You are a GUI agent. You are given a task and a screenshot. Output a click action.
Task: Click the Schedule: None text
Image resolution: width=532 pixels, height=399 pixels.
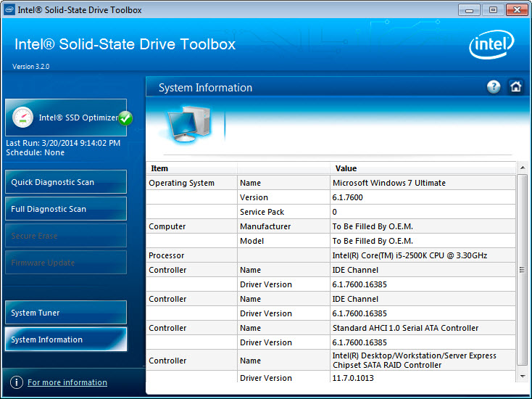click(x=35, y=152)
